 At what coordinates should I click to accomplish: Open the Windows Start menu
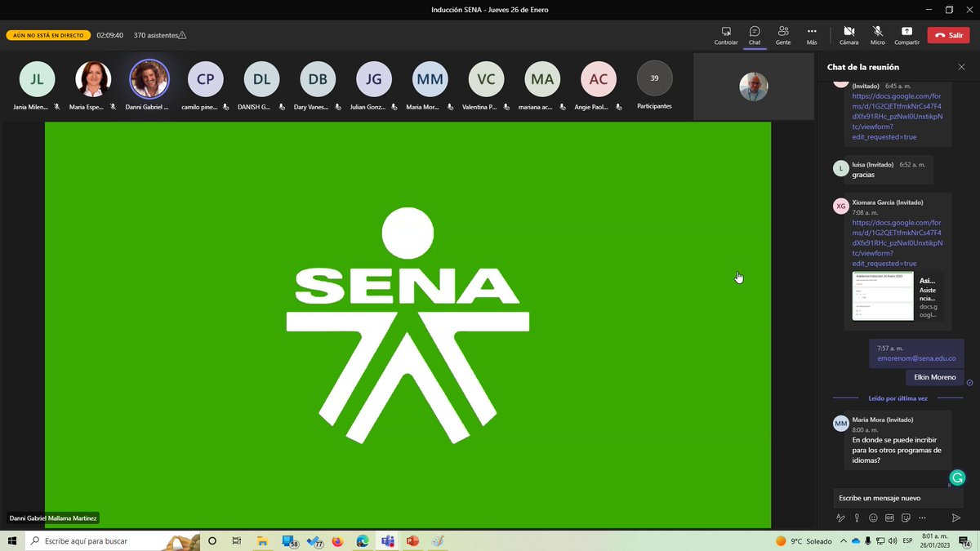pyautogui.click(x=11, y=540)
